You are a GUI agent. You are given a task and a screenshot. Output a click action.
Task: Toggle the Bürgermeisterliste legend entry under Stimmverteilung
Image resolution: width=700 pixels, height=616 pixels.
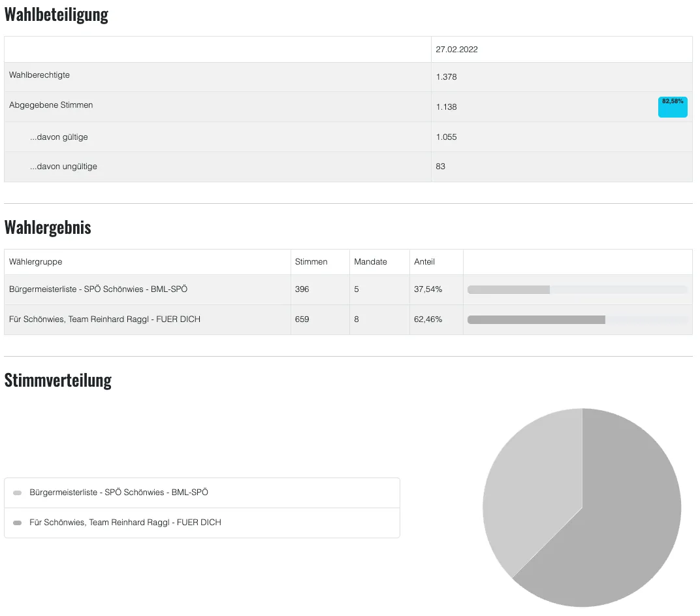[202, 493]
